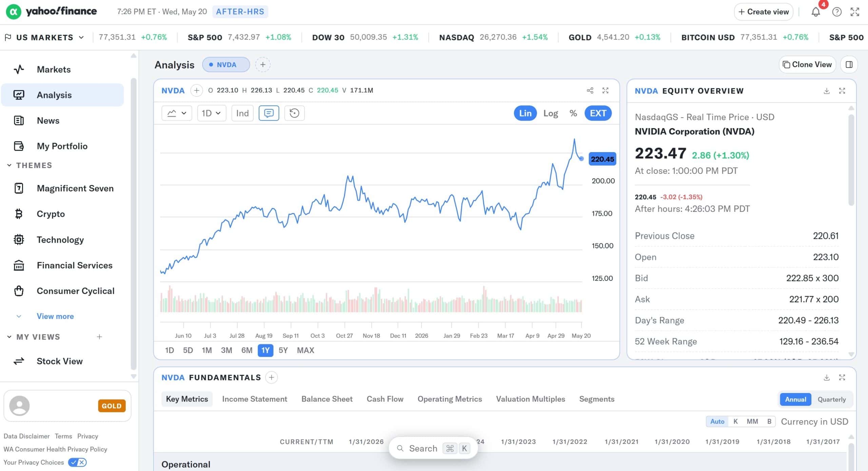Switch the chart to Log scale
This screenshot has width=868, height=471.
(551, 113)
